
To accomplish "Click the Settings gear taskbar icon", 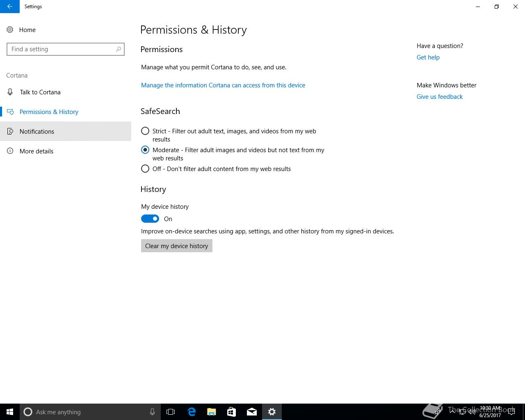I will tap(272, 412).
